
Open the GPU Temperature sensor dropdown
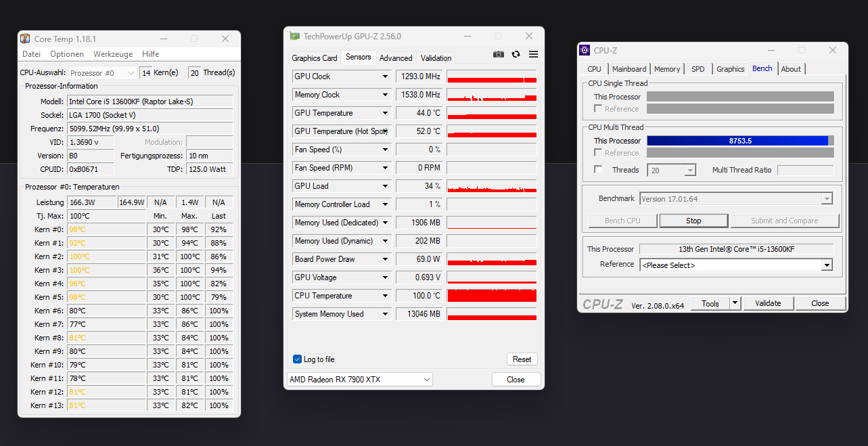coord(386,113)
